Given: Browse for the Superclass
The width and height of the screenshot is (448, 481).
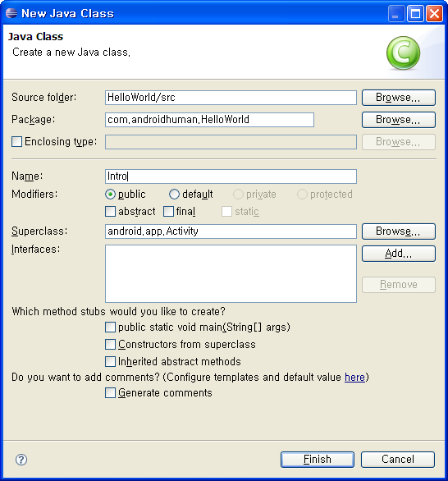Looking at the screenshot, I should (399, 231).
